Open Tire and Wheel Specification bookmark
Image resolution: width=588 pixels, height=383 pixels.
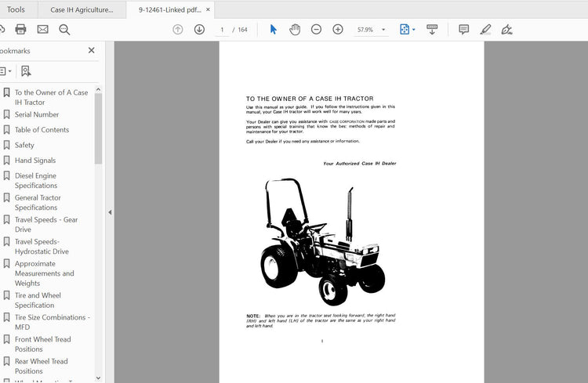point(38,300)
